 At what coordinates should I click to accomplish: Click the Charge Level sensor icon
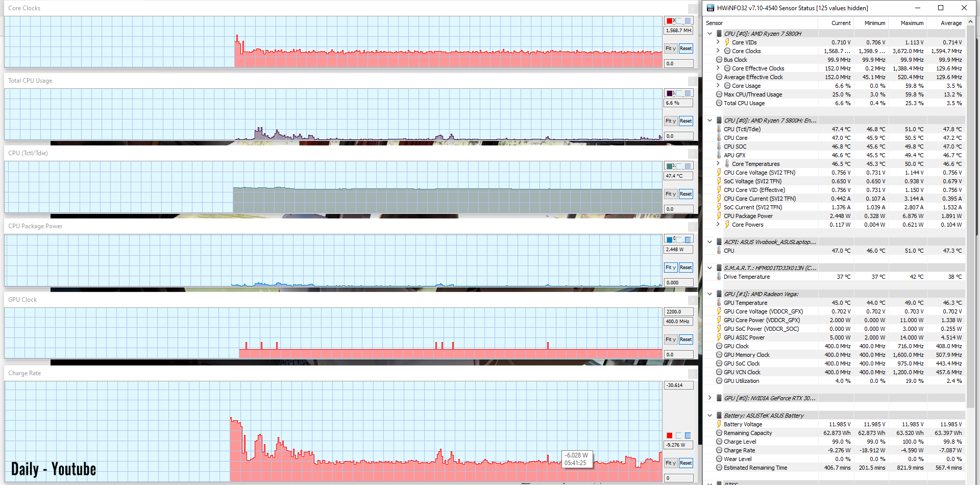coord(719,442)
